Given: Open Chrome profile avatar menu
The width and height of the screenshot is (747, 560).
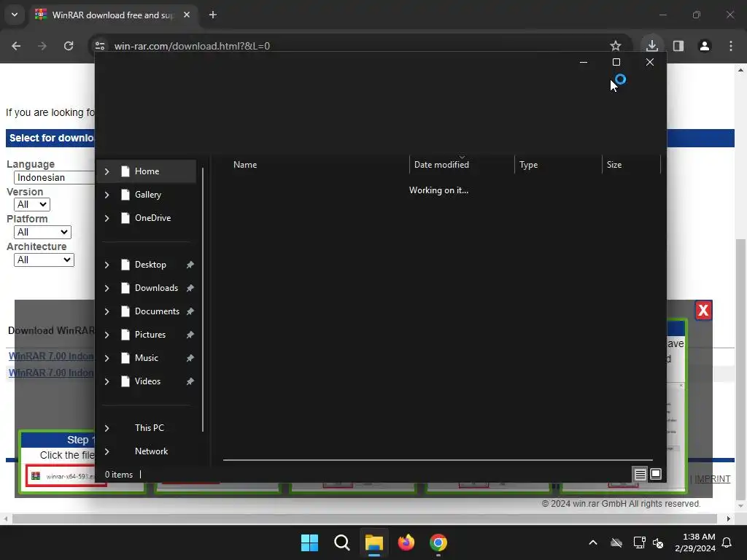Looking at the screenshot, I should pyautogui.click(x=704, y=46).
